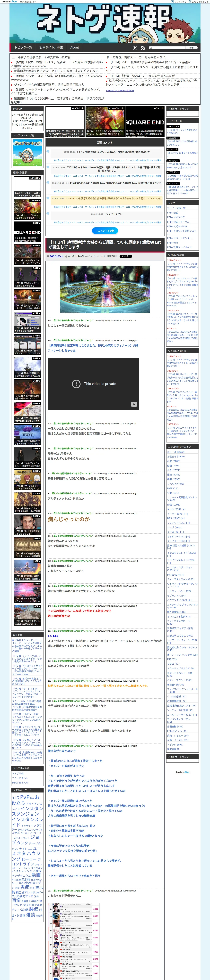
Task: Open weekly ranking thumbnail with 18453PV
Action: coord(27,187)
